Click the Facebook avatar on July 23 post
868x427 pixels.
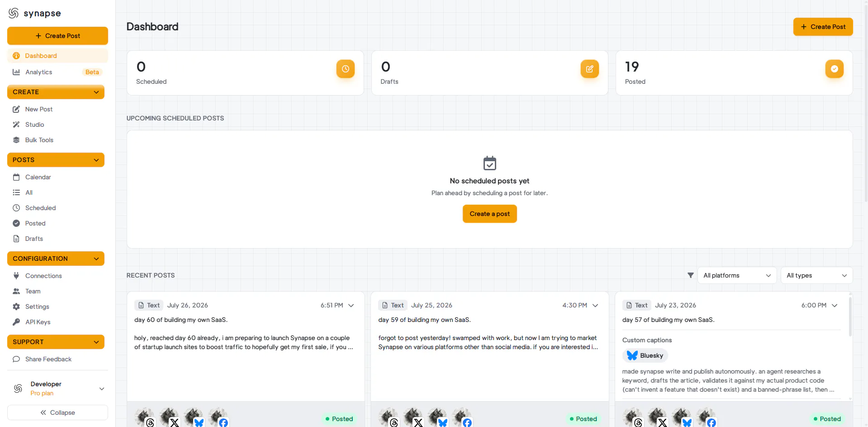706,417
